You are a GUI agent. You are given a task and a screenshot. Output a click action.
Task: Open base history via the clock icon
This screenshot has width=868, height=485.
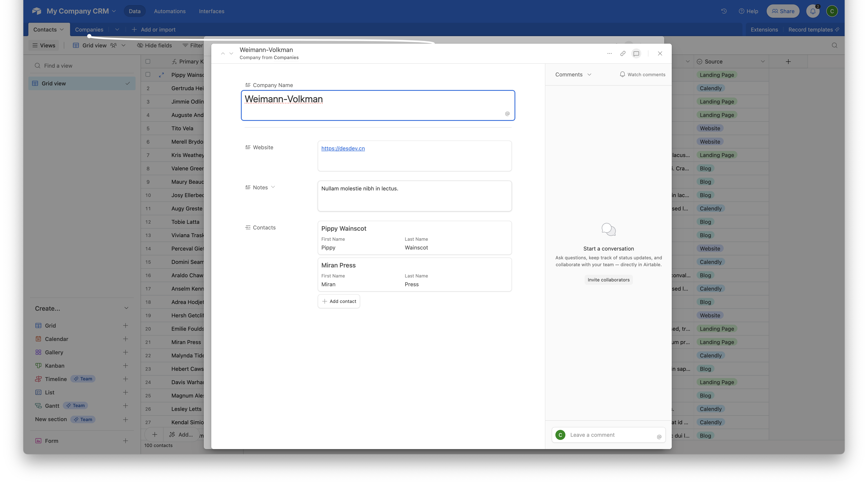[x=724, y=11]
